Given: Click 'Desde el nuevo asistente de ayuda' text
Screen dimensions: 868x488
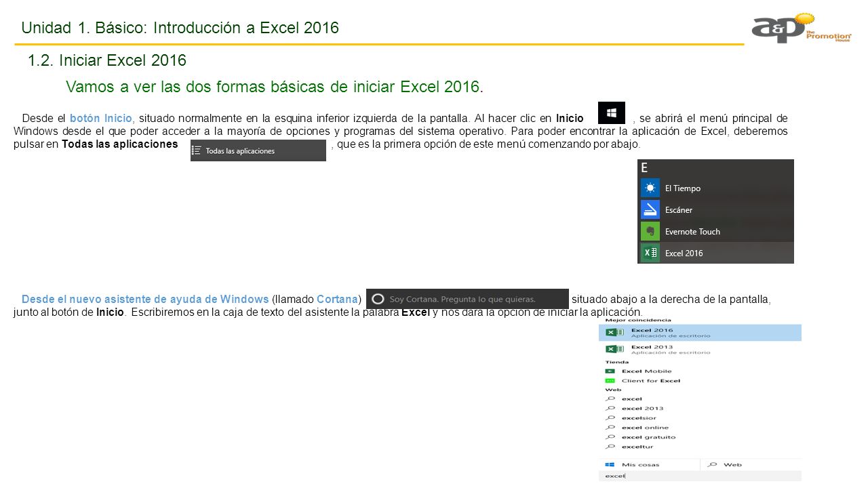Looking at the screenshot, I should [x=145, y=300].
